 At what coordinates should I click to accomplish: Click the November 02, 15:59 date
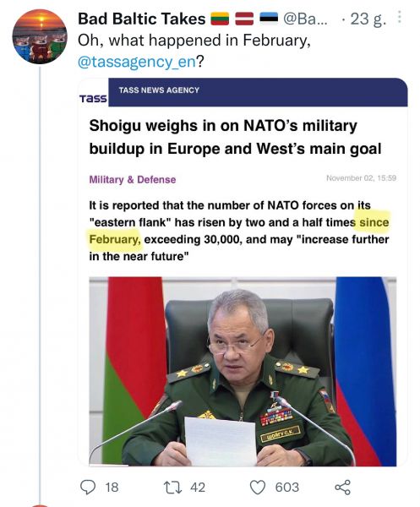click(361, 178)
